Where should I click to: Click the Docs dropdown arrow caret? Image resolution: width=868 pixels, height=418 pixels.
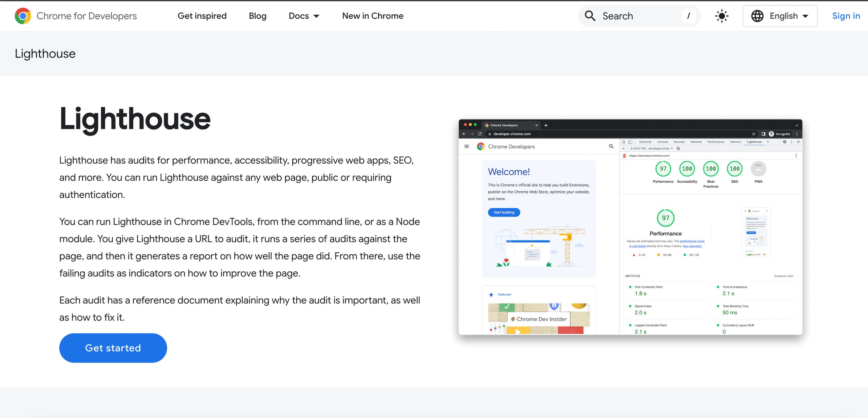316,16
